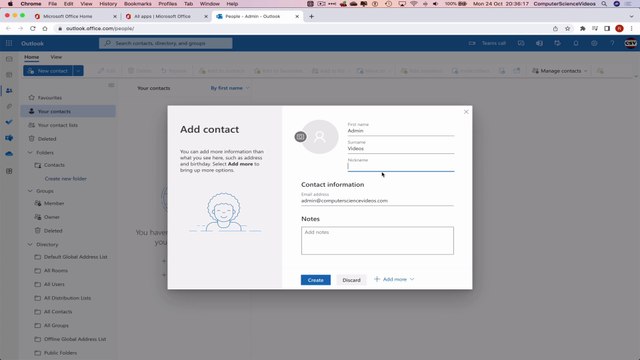Open People from the left app rail
The height and width of the screenshot is (360, 640).
pos(9,91)
